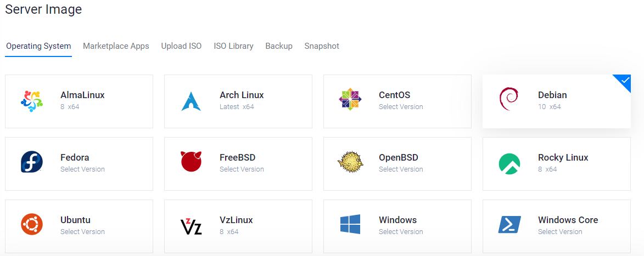Click the CentOS logo icon
This screenshot has width=644, height=256.
(x=350, y=100)
